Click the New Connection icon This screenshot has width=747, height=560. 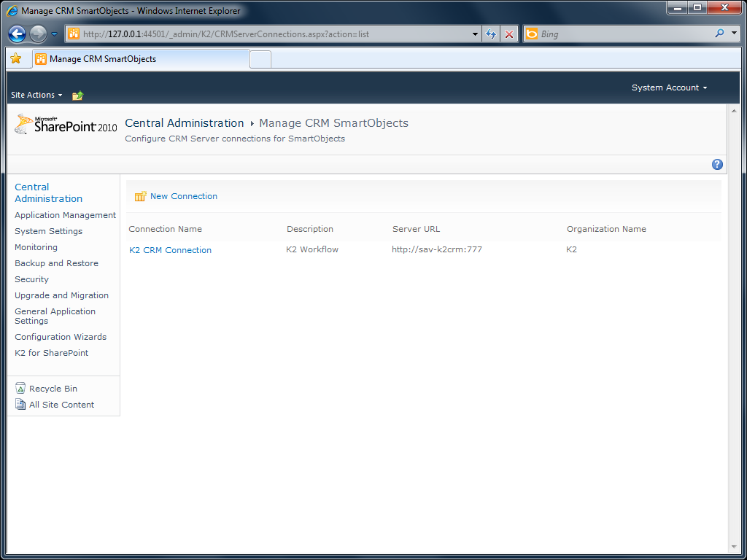[x=140, y=196]
